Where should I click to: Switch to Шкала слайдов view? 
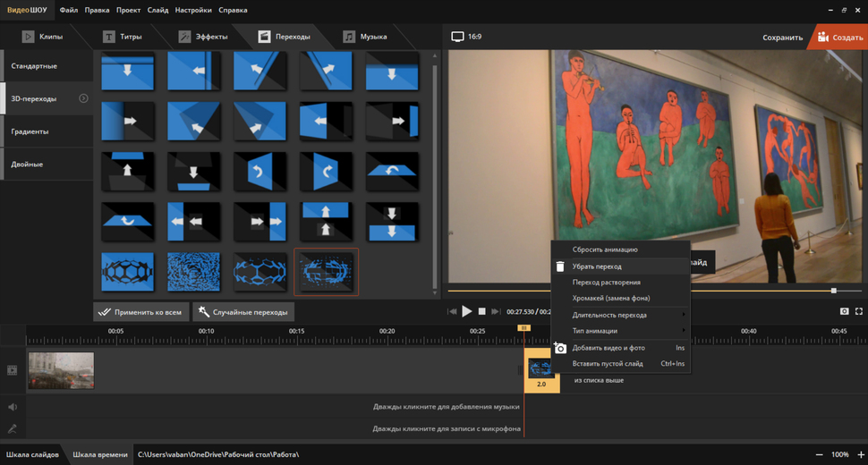[32, 454]
